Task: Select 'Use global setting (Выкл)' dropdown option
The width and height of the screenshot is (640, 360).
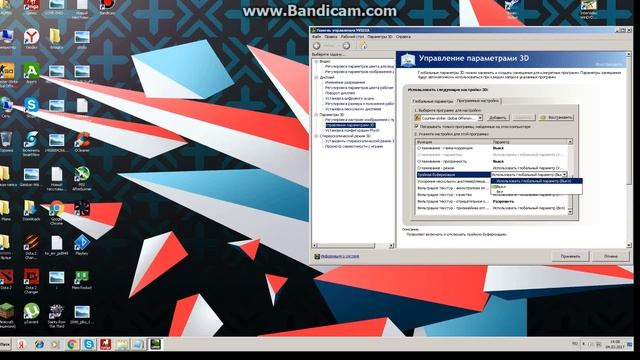Action: click(x=536, y=181)
